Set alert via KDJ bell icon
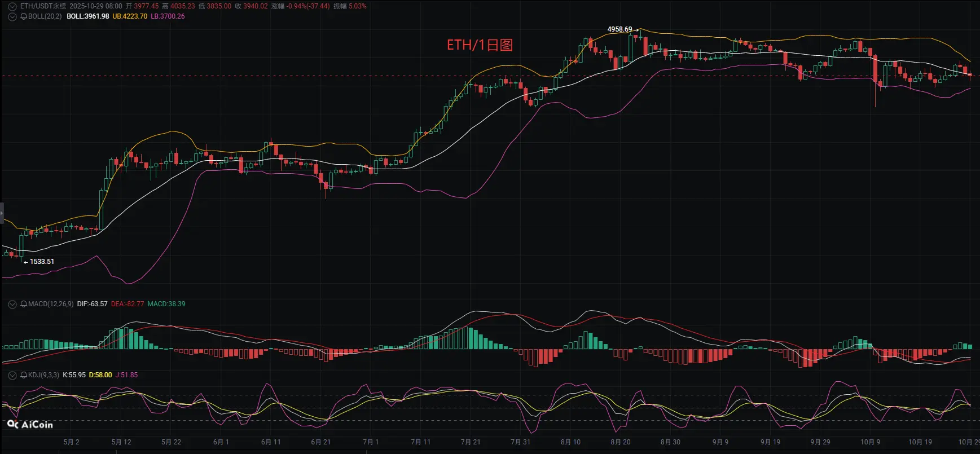The width and height of the screenshot is (980, 454). 24,375
